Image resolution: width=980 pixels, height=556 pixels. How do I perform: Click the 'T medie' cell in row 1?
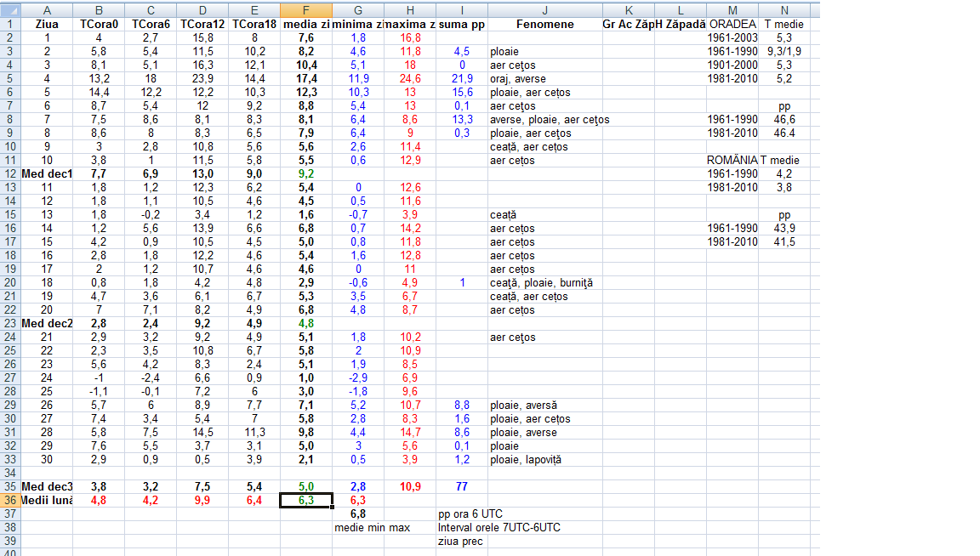pyautogui.click(x=784, y=25)
